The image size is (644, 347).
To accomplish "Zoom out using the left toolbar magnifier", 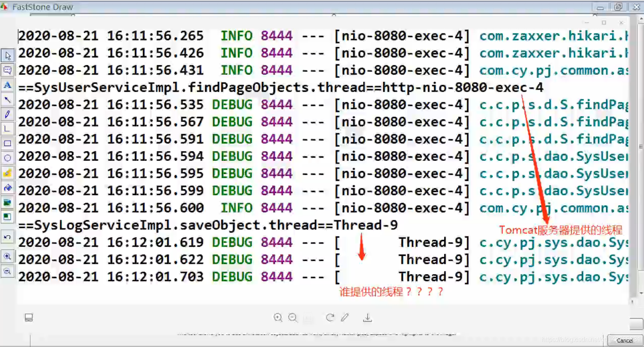I will (x=7, y=271).
